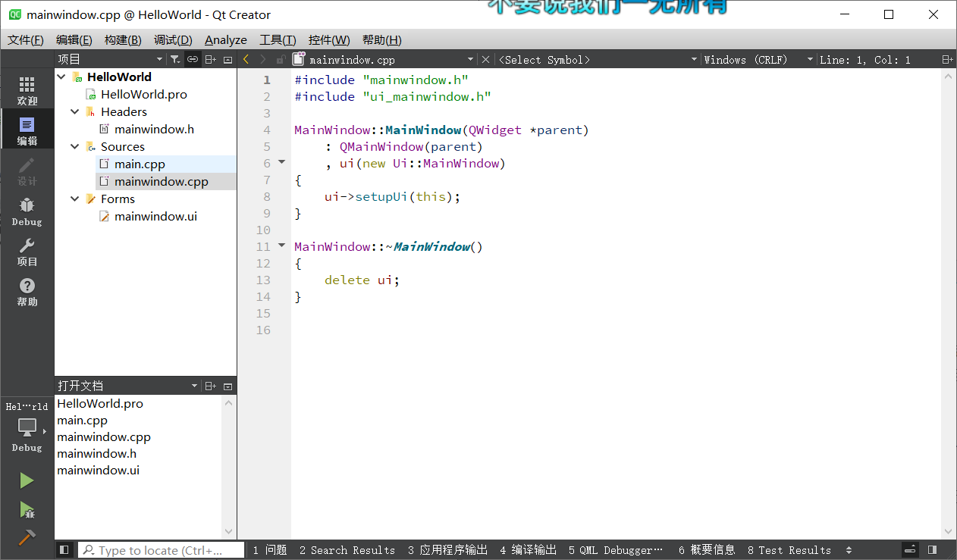Collapse the Headers folder
Image resolution: width=957 pixels, height=560 pixels.
click(75, 111)
